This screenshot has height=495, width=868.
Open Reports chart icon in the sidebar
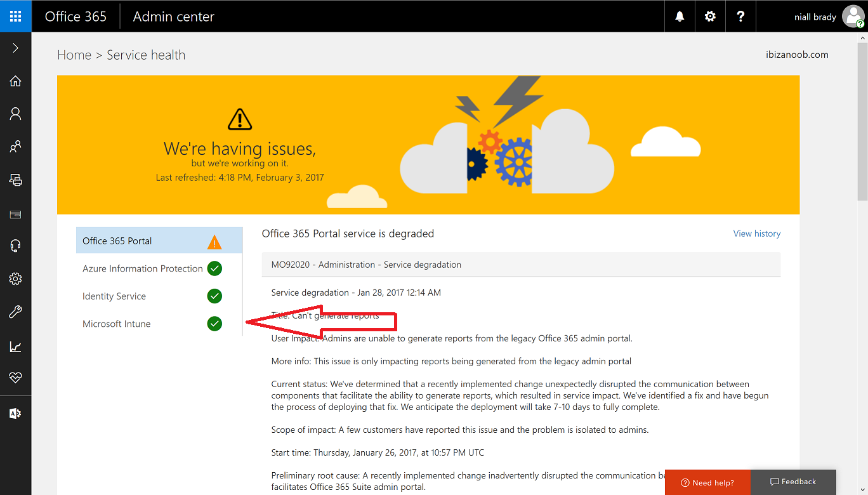click(x=15, y=346)
